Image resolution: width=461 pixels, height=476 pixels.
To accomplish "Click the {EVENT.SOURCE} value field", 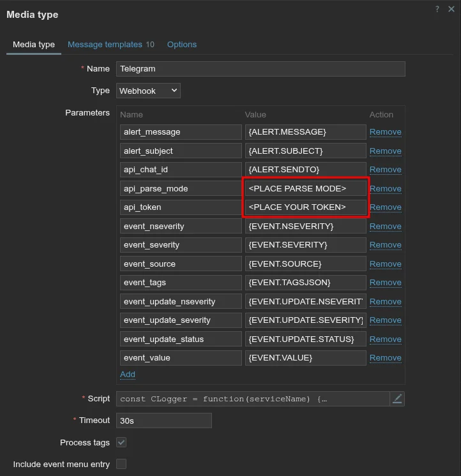I will click(305, 264).
